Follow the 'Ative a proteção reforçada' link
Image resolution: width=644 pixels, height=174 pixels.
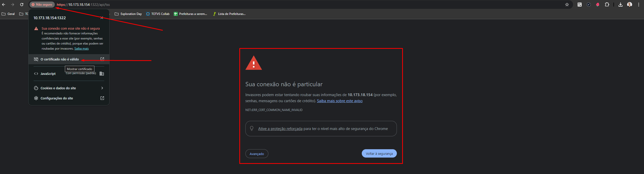280,129
